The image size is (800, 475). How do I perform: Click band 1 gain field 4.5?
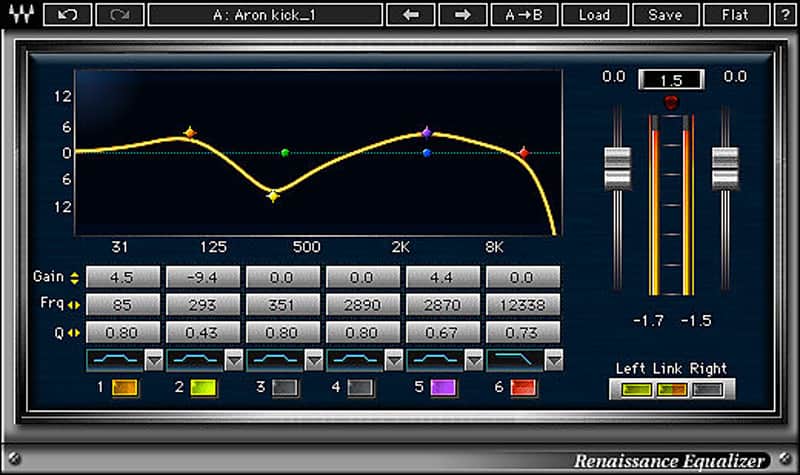[x=122, y=278]
